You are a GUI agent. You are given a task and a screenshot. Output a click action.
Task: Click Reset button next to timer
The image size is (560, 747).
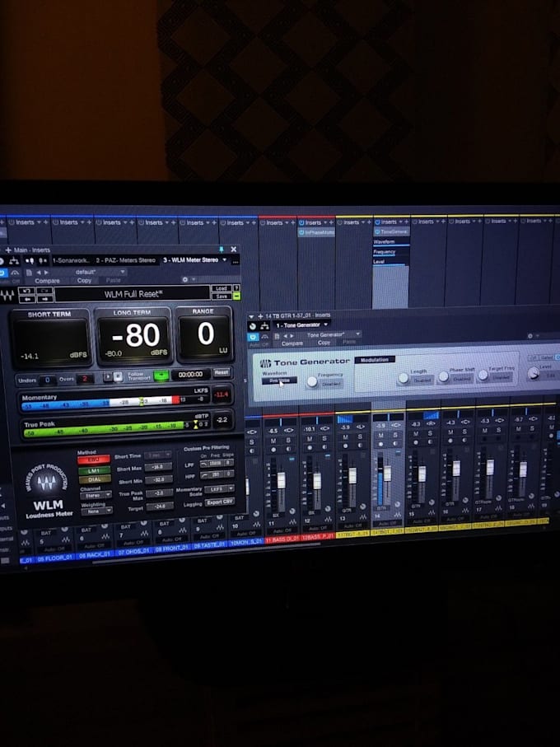[x=222, y=372]
